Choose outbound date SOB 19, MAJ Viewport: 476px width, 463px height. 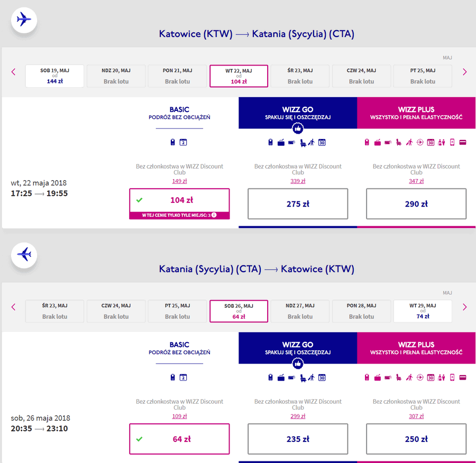point(54,76)
